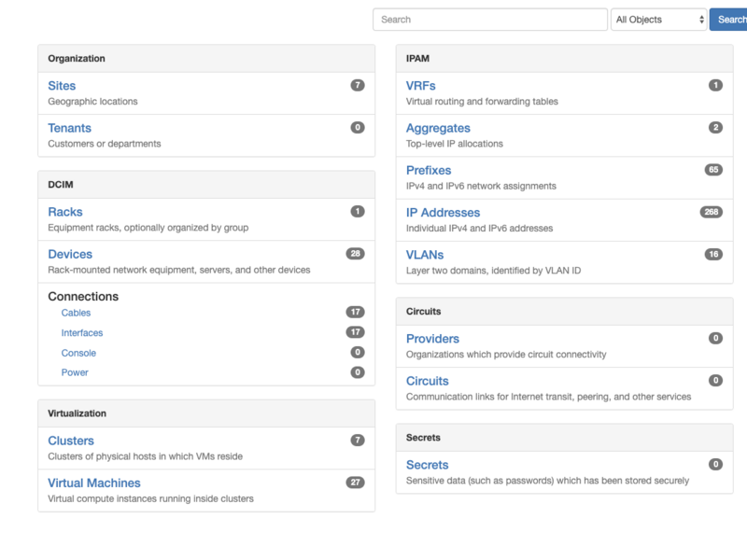Click 'Sensitive data (such as passwords)' description text
The height and width of the screenshot is (560, 747).
547,481
